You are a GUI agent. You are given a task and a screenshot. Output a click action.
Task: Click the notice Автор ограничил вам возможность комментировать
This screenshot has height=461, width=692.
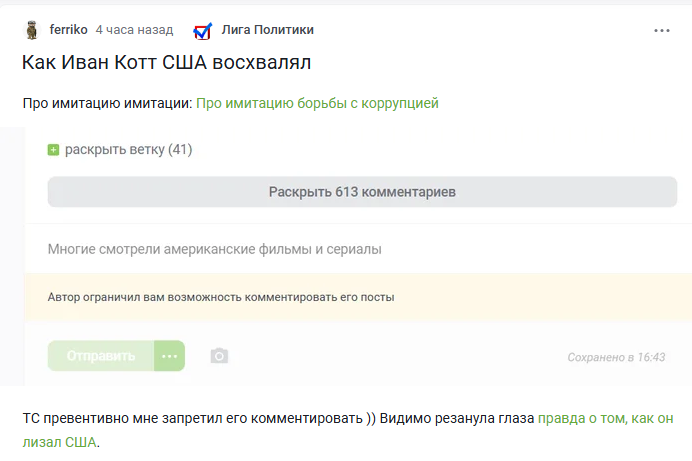[221, 297]
